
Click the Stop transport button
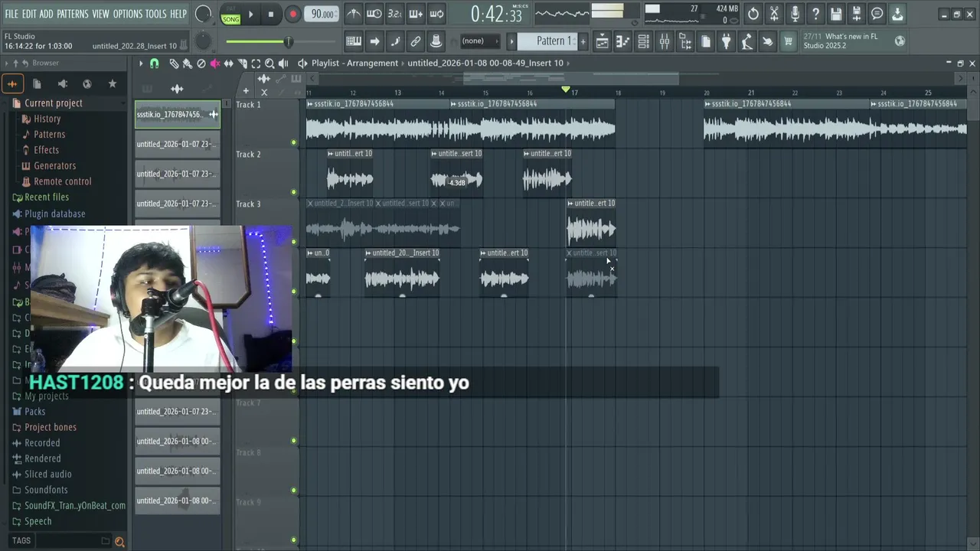tap(271, 14)
